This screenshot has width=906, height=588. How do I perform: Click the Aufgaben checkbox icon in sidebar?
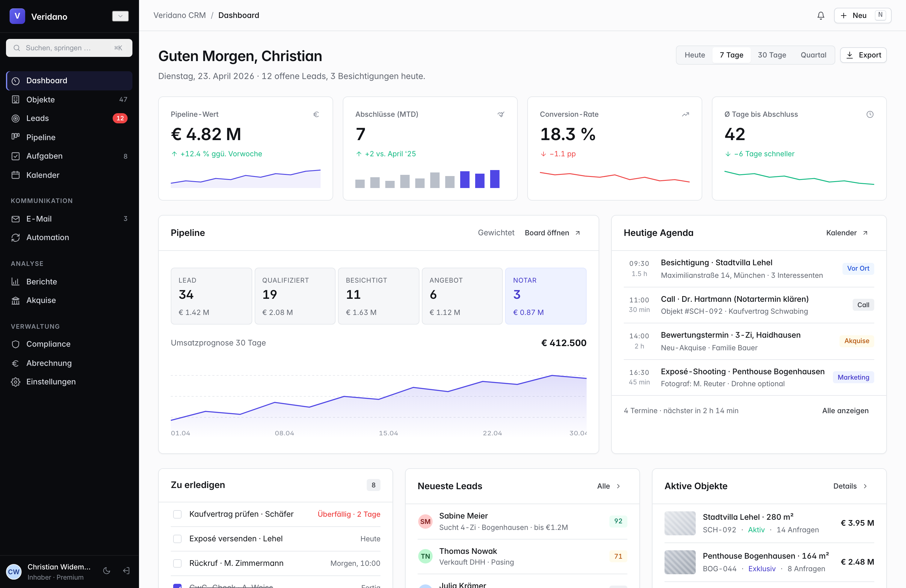(16, 156)
